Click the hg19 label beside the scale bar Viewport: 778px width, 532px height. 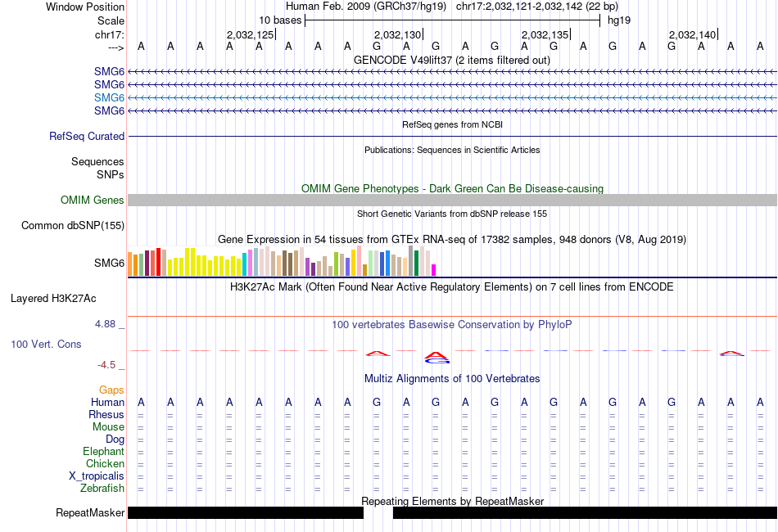[619, 20]
